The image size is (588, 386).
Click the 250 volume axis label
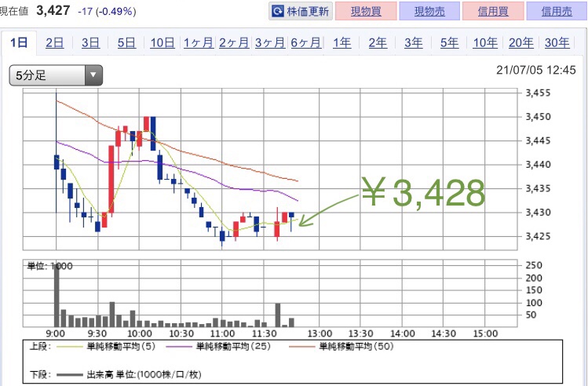click(x=534, y=265)
